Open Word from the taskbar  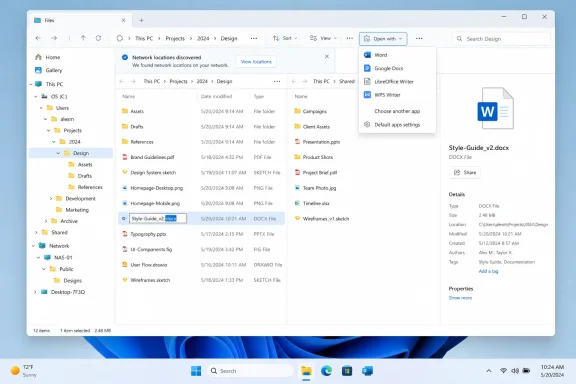click(367, 371)
